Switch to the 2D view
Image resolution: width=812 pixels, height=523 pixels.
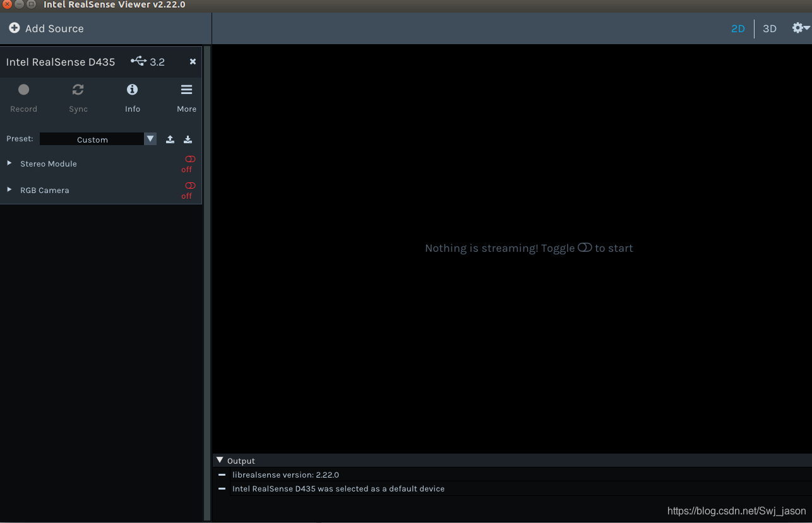pos(737,28)
